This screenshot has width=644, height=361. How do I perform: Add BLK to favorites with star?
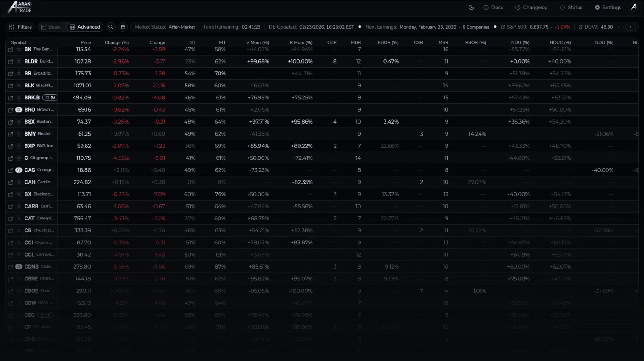click(19, 86)
